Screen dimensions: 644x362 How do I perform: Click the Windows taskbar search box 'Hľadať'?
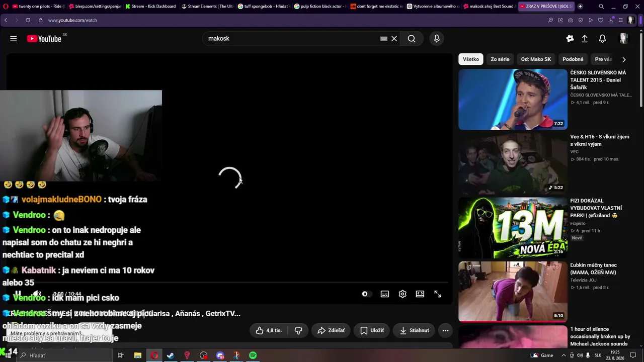tap(64, 355)
